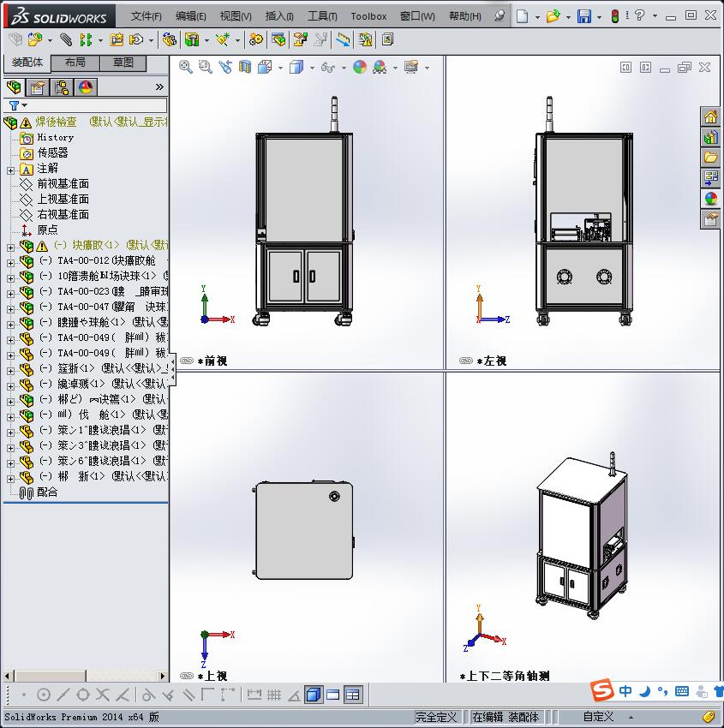
Task: Click the Display Style cube icon
Action: (296, 67)
